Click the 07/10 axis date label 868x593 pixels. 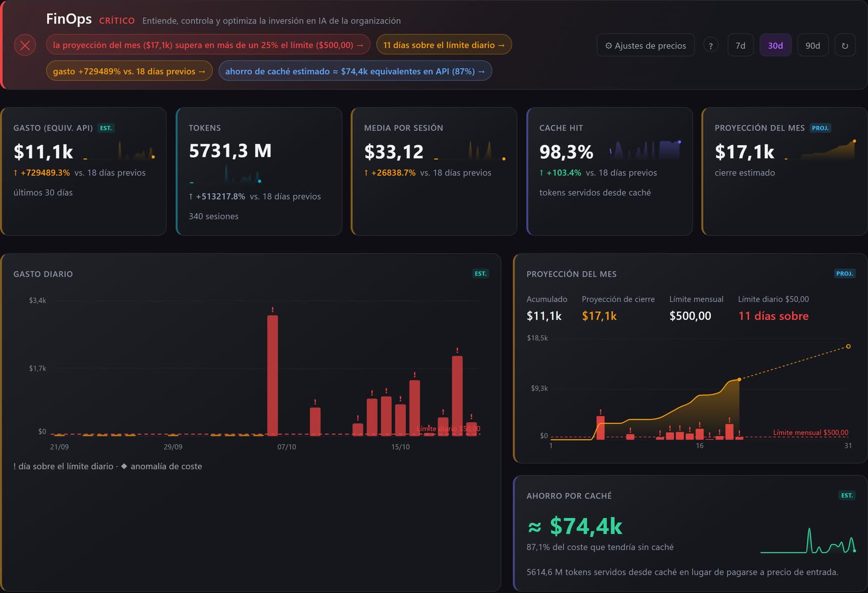click(286, 447)
